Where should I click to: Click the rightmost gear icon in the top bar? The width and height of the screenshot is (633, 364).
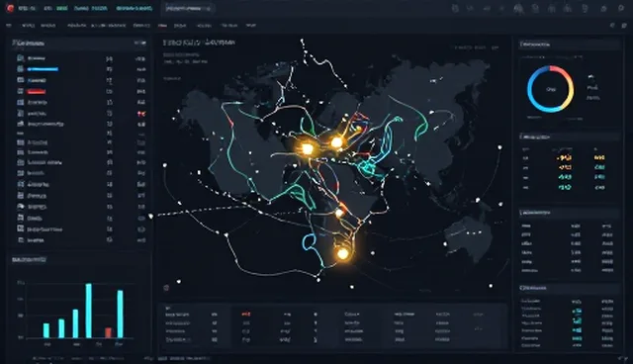click(621, 8)
